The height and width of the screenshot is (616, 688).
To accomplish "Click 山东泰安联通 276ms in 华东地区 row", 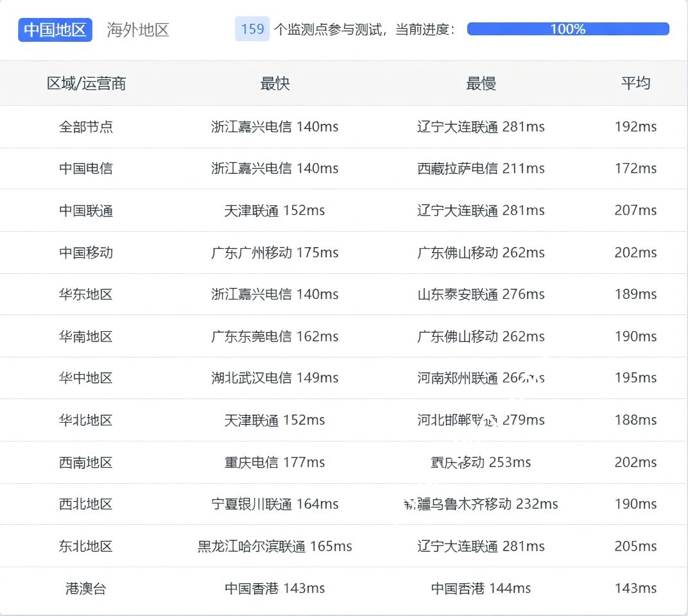I will pyautogui.click(x=481, y=295).
